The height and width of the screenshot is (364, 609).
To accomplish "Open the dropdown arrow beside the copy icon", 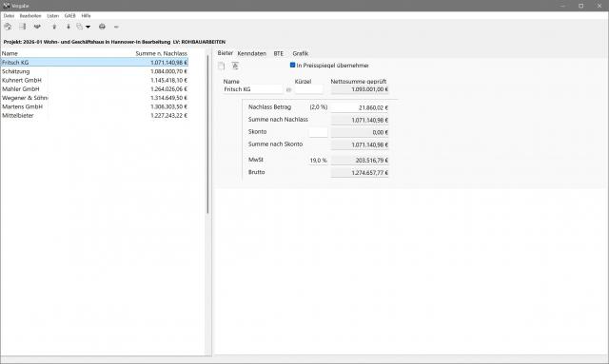I will (88, 27).
